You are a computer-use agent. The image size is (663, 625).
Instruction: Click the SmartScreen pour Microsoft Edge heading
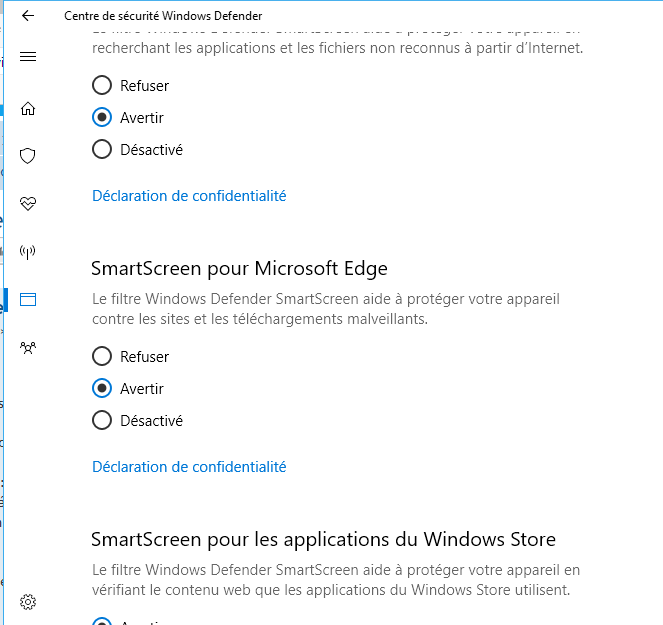click(239, 269)
